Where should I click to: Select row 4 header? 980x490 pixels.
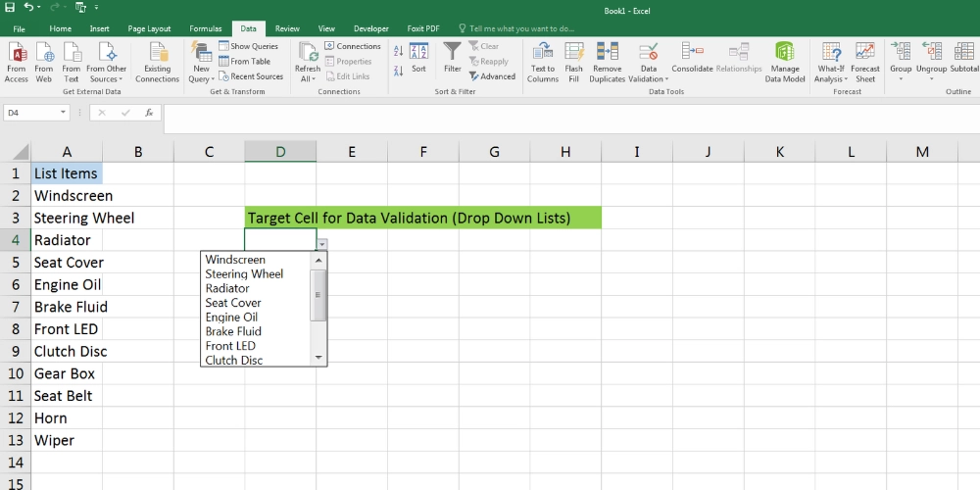coord(15,240)
